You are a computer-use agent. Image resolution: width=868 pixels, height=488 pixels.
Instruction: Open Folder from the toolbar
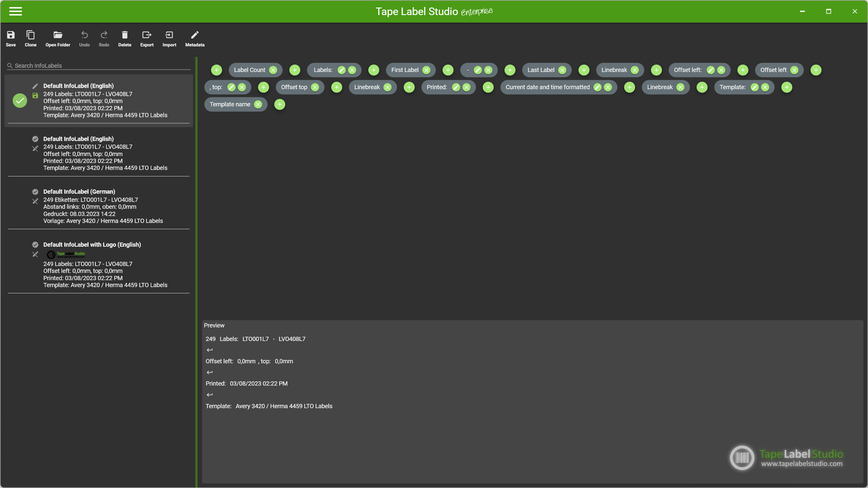click(58, 38)
